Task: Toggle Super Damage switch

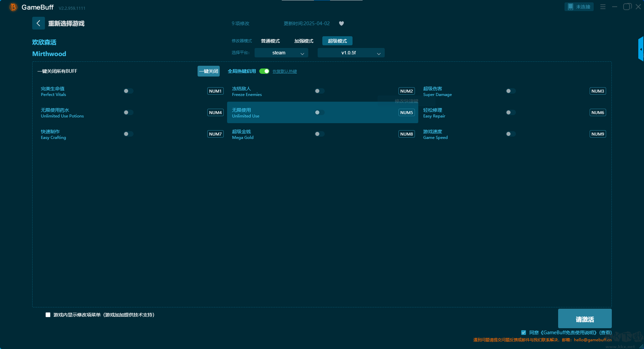Action: coord(511,91)
